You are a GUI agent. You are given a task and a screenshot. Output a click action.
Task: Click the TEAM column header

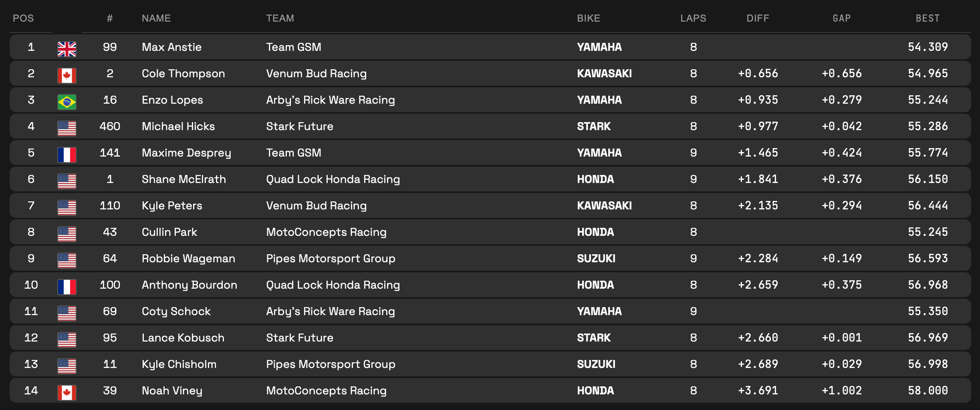(x=280, y=18)
